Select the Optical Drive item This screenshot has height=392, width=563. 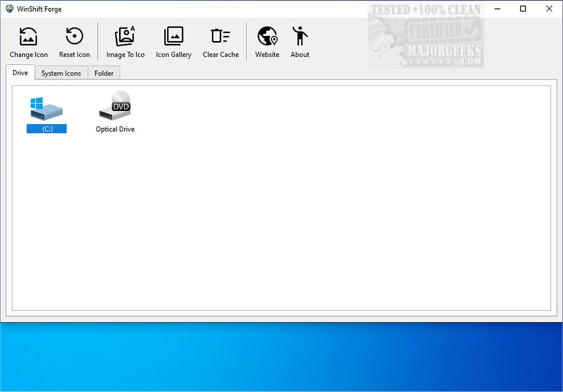pyautogui.click(x=115, y=107)
